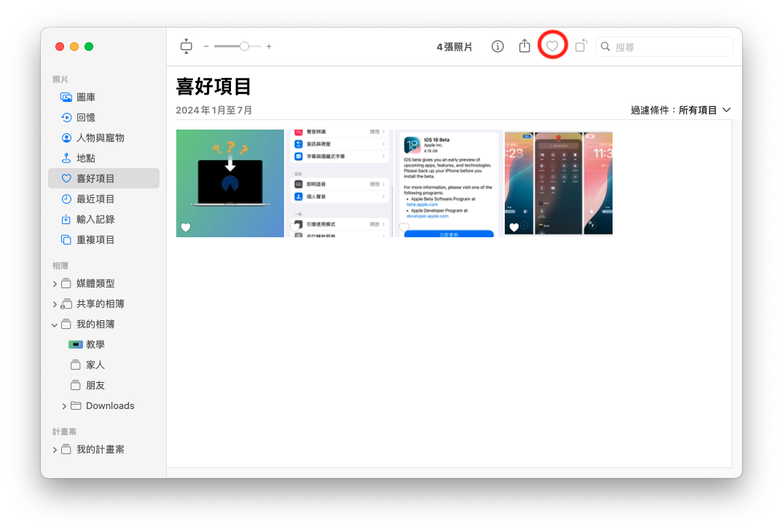Select the settings list screenshot thumbnail
The image size is (783, 532).
tap(340, 183)
